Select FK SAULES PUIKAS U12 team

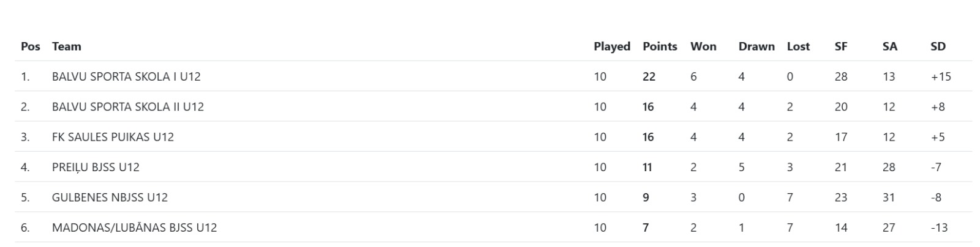coord(113,137)
